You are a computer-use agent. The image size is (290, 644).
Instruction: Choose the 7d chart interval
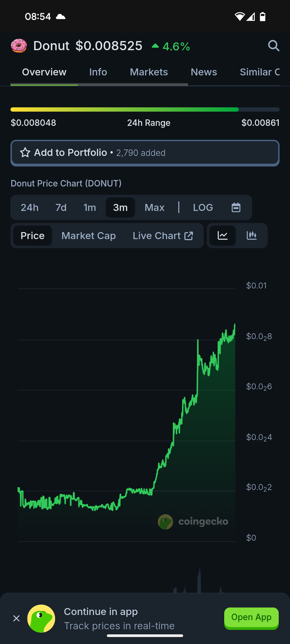(61, 207)
